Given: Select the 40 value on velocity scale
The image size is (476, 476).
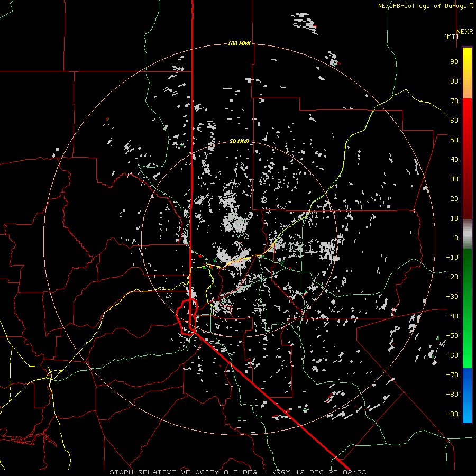Looking at the screenshot, I should 454,159.
